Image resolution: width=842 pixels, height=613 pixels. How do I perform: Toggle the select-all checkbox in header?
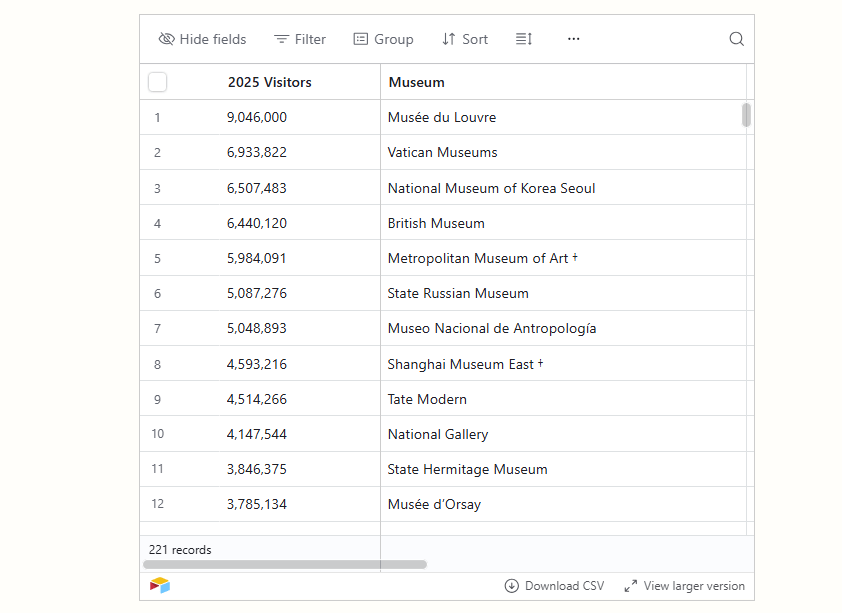(158, 82)
